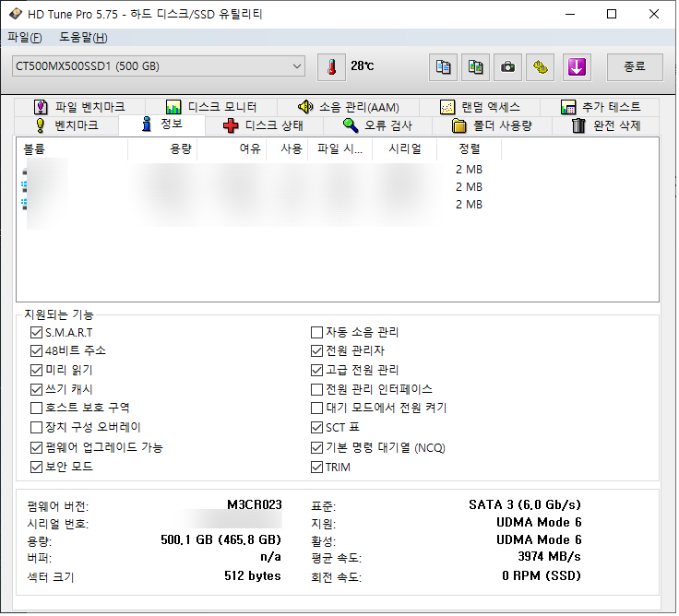Check the 장치 구성 오버레이 checkbox
This screenshot has width=679, height=616.
tap(36, 428)
